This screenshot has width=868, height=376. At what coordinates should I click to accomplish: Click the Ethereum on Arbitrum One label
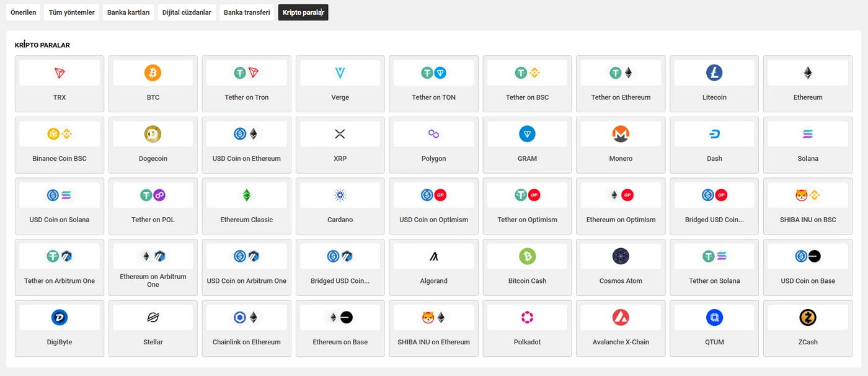pos(153,280)
